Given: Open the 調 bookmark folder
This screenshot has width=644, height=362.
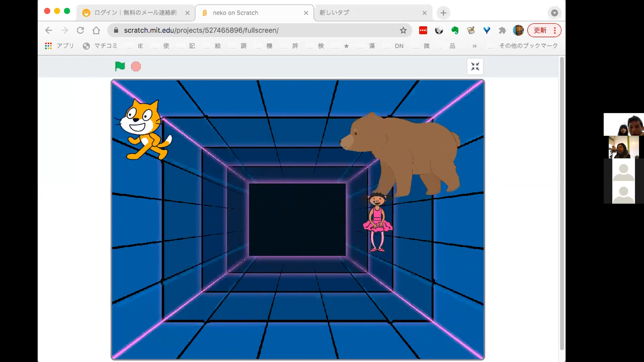Looking at the screenshot, I should click(238, 46).
